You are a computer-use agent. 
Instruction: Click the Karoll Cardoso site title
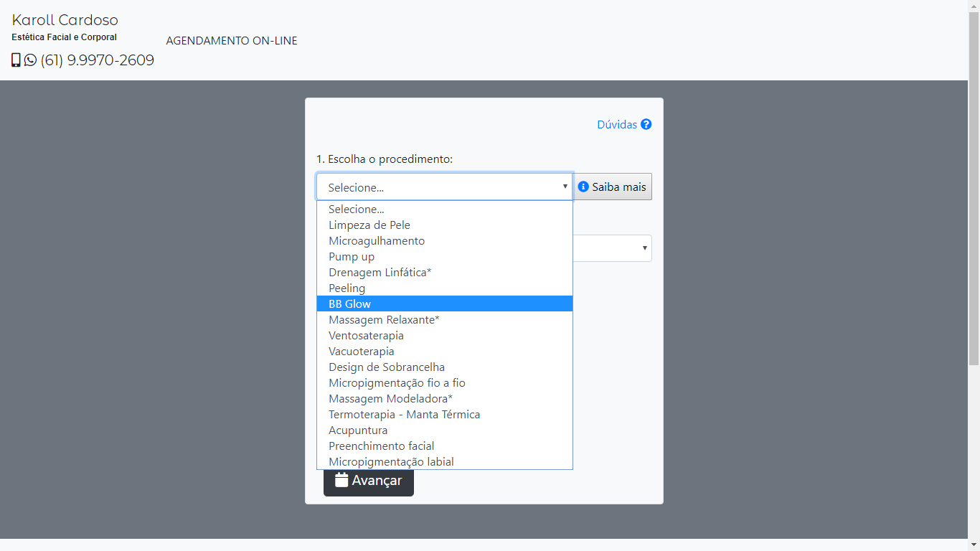coord(65,20)
